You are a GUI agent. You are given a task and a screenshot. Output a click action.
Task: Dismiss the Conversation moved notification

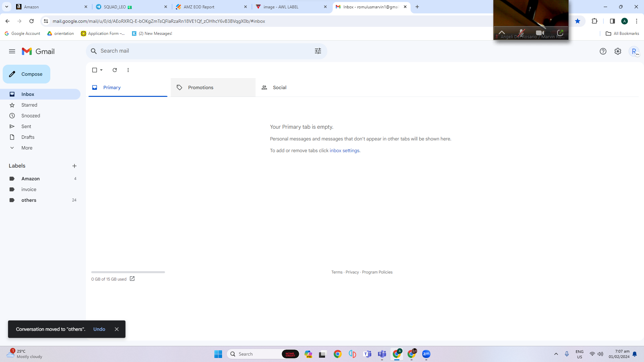(117, 329)
